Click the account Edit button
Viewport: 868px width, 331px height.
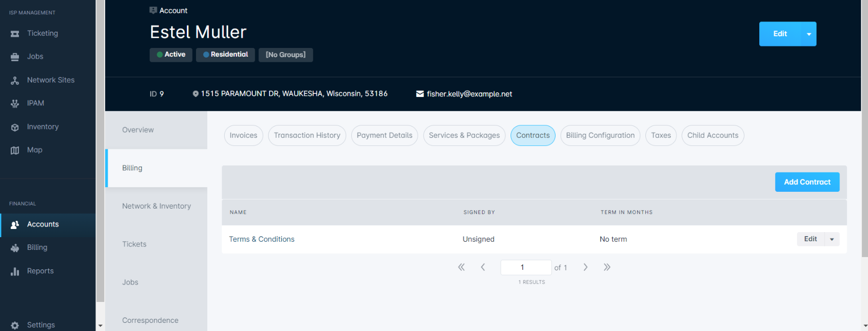780,34
